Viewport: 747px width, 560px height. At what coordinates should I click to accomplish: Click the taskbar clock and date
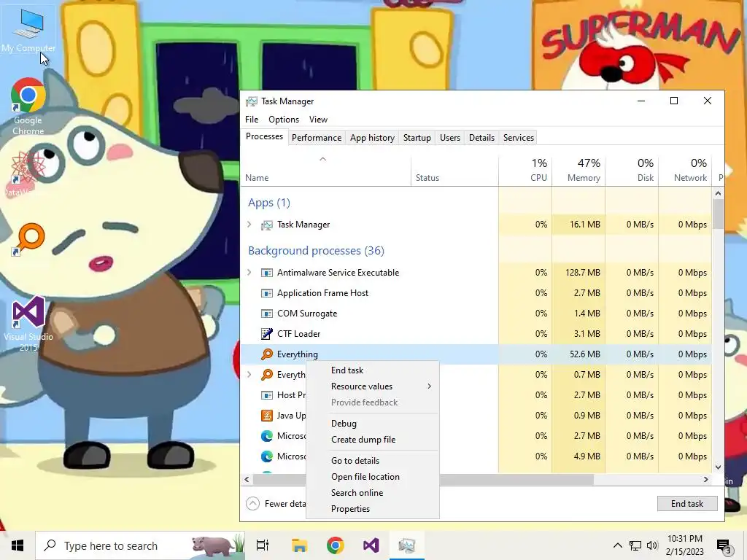point(685,545)
